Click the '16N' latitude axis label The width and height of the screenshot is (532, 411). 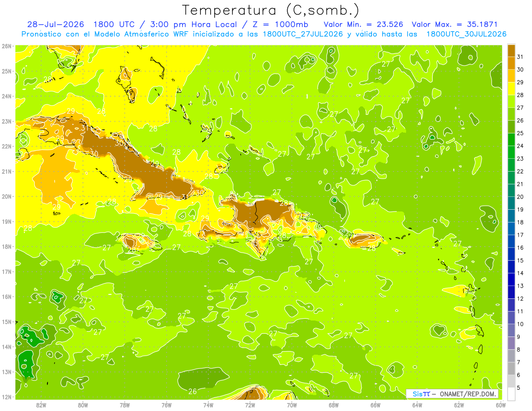coord(6,297)
